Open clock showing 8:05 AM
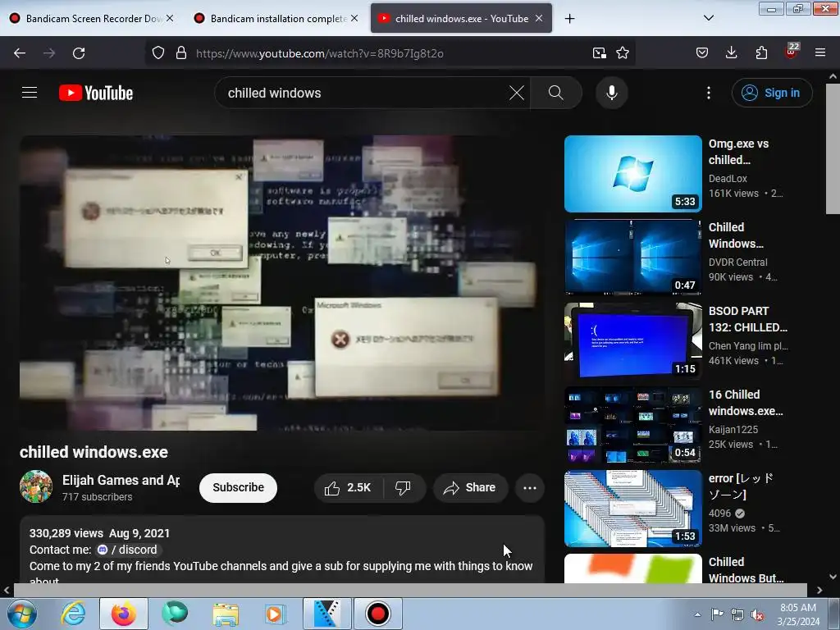 coord(798,614)
